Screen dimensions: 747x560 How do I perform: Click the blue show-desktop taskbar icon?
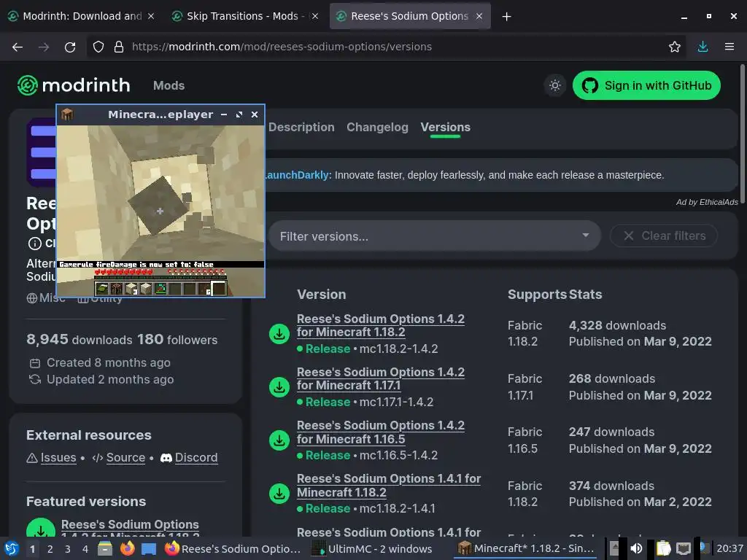click(x=149, y=548)
